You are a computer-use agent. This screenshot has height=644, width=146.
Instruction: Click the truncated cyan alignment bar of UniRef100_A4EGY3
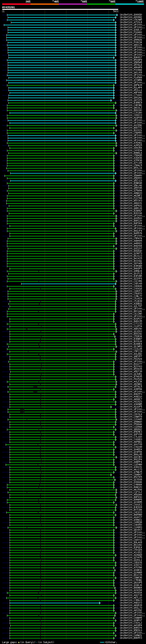[x=55, y=603]
